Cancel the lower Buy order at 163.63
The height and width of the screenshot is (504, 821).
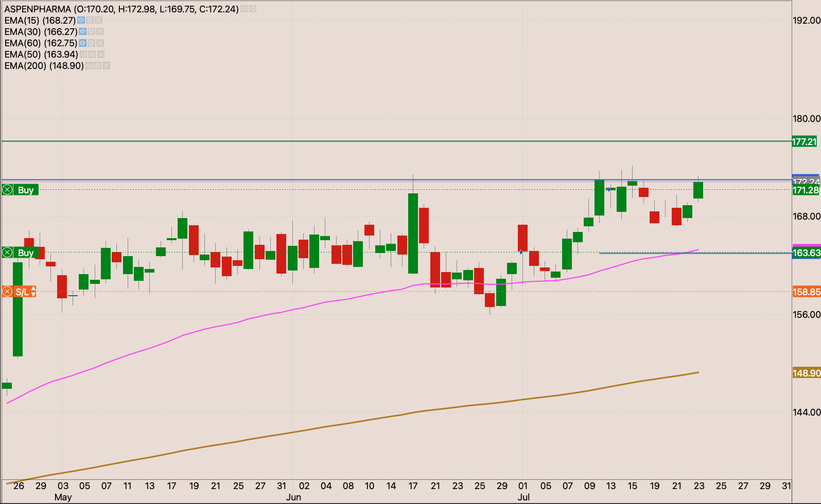[x=7, y=253]
